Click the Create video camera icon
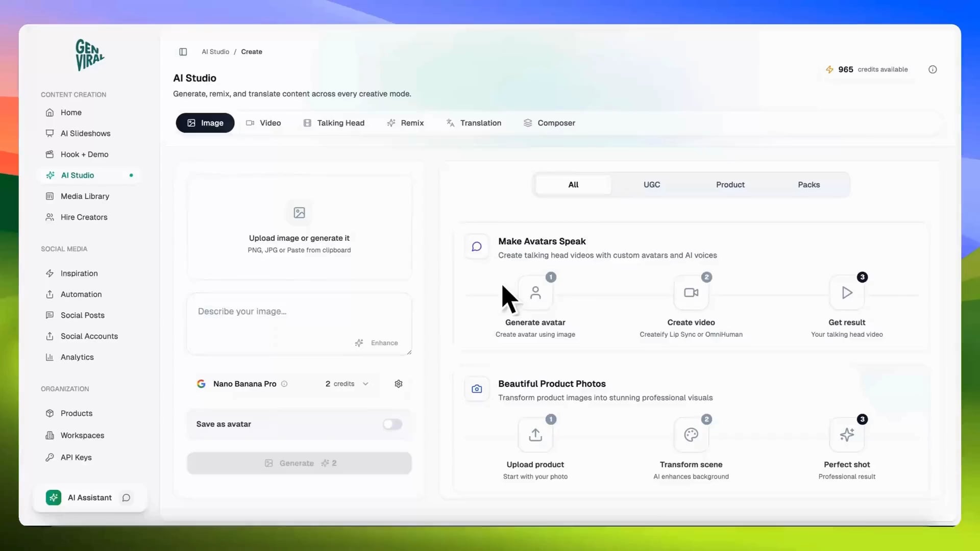The height and width of the screenshot is (551, 980). 691,293
